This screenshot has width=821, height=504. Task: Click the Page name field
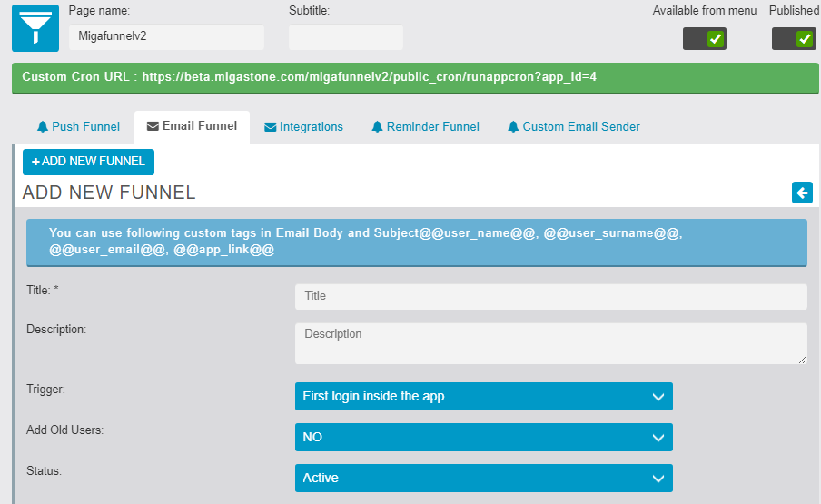166,37
